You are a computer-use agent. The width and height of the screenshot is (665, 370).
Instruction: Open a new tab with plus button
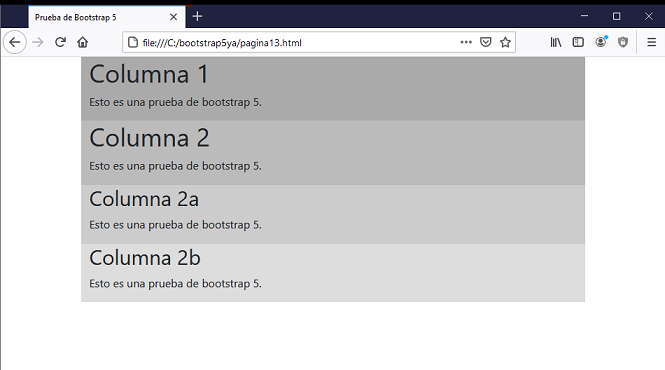click(x=197, y=17)
